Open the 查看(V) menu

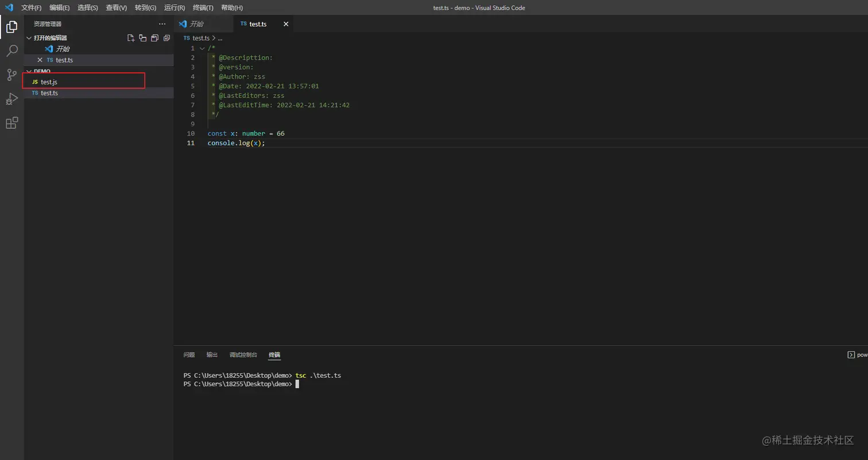tap(116, 7)
